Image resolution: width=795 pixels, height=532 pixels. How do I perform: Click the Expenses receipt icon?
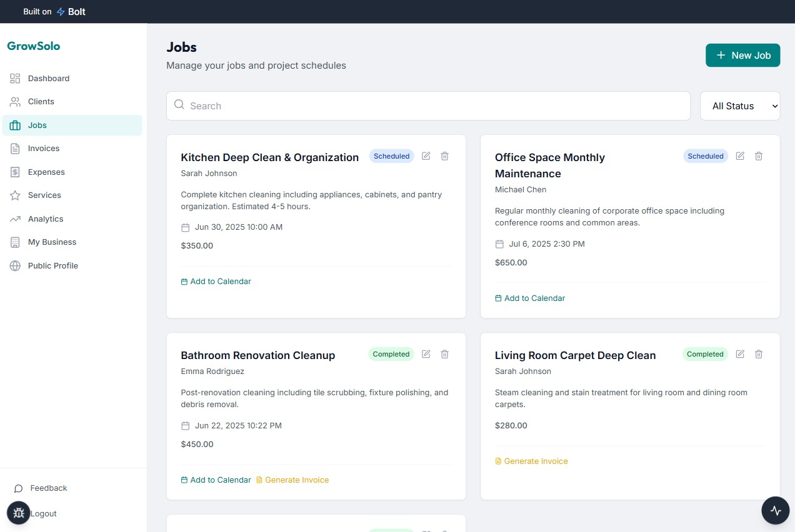click(15, 172)
